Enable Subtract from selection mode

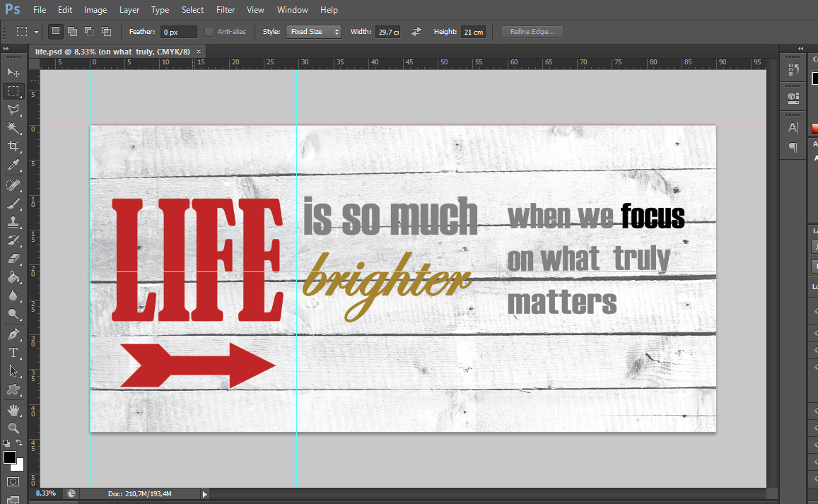click(x=89, y=31)
